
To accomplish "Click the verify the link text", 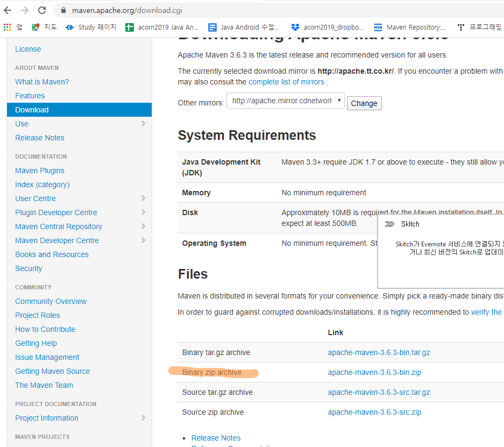I will (486, 312).
